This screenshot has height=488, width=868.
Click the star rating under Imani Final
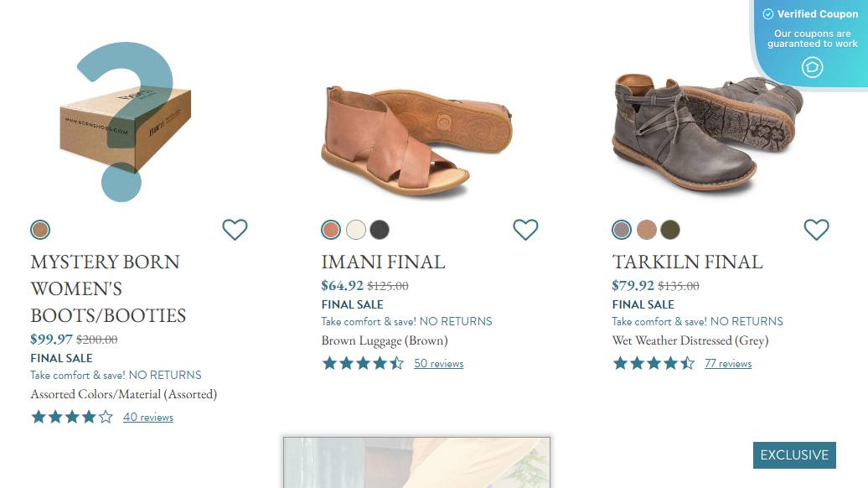click(x=363, y=363)
